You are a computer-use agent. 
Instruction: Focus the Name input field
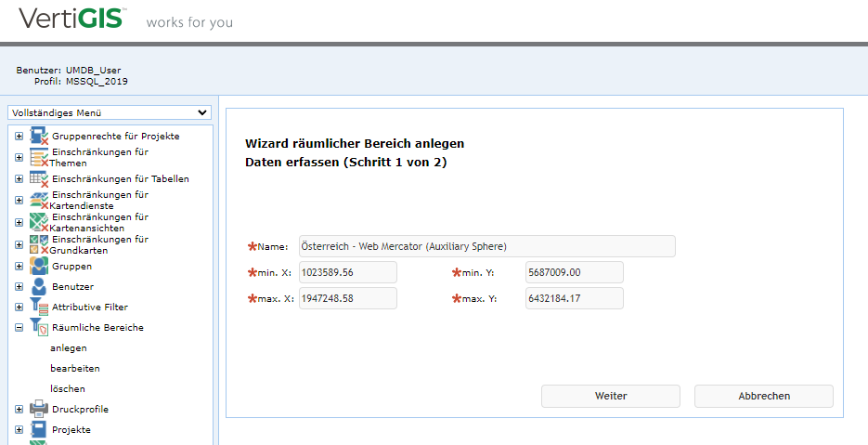coord(487,246)
